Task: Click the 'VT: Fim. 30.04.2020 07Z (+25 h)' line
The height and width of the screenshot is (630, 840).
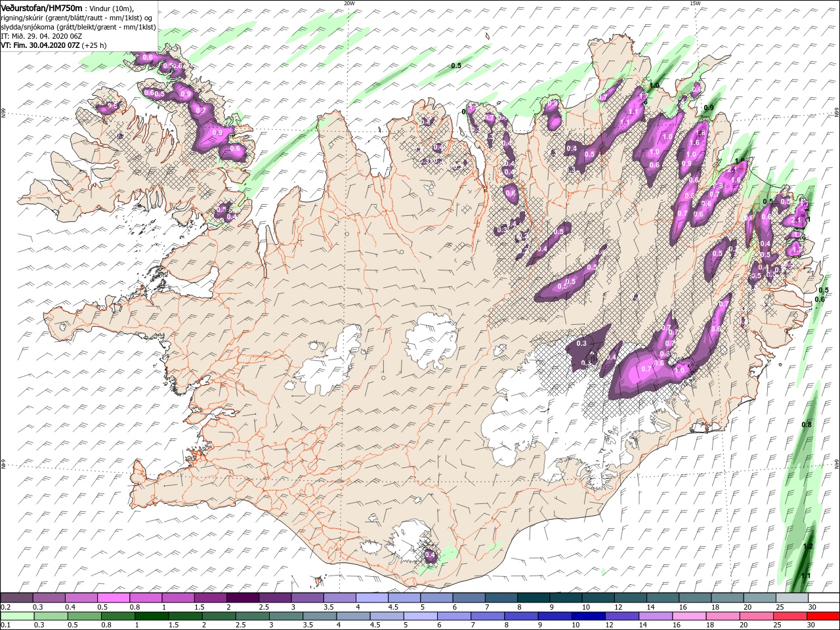Action: 54,45
